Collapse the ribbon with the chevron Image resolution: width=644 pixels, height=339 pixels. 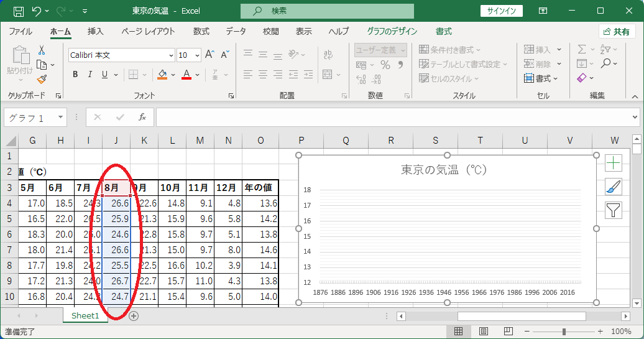[x=635, y=96]
